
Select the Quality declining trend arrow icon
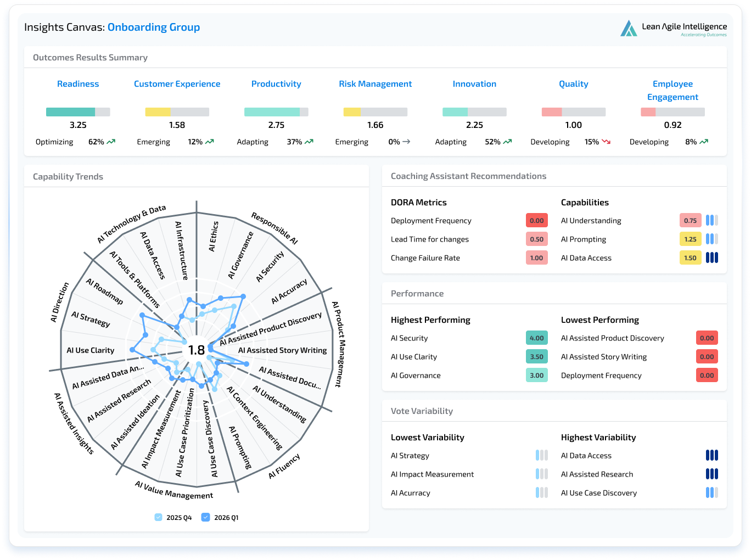(606, 142)
